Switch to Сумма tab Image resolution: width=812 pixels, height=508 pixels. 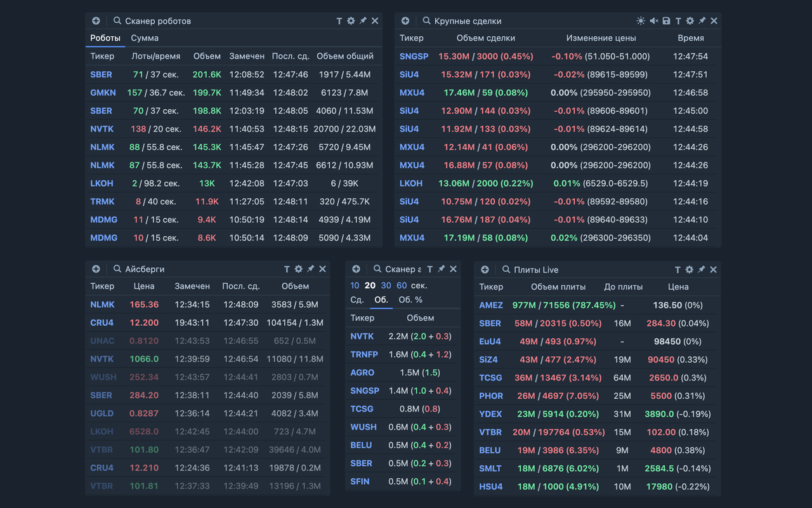[x=145, y=38]
